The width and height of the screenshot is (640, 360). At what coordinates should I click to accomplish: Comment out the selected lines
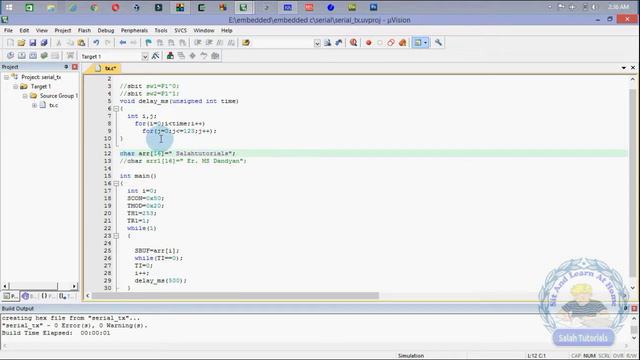pyautogui.click(x=220, y=43)
